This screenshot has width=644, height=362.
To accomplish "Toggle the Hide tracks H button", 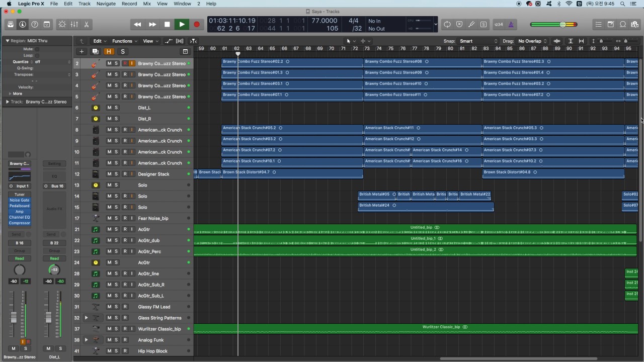I will (109, 51).
